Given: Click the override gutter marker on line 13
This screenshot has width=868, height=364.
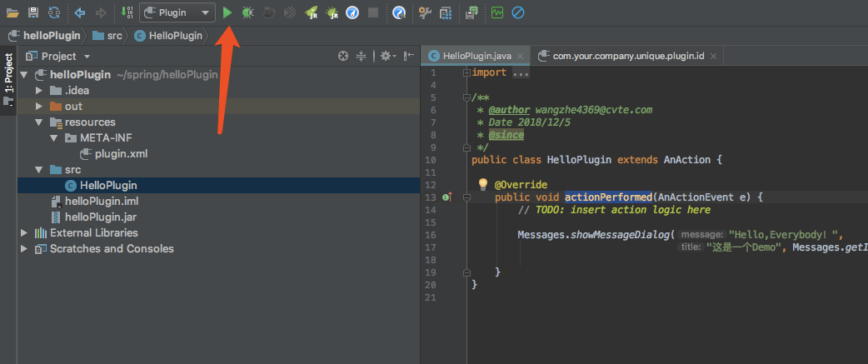Looking at the screenshot, I should click(447, 197).
